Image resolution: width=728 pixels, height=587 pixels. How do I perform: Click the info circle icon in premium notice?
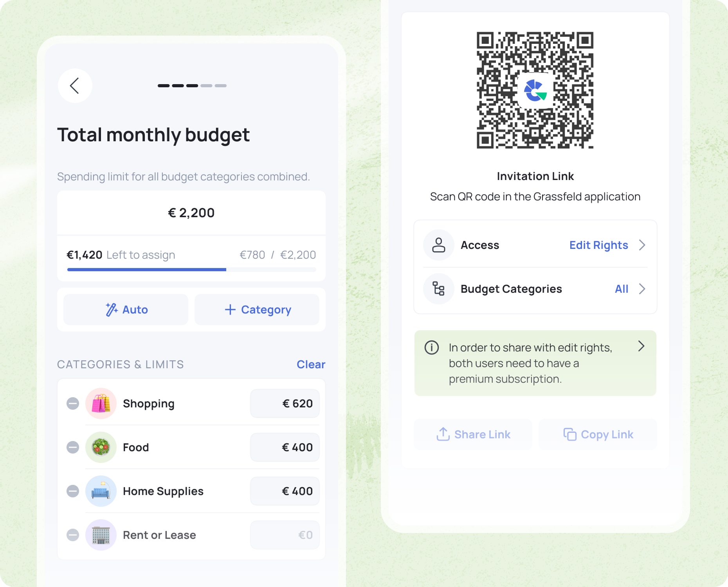point(432,348)
